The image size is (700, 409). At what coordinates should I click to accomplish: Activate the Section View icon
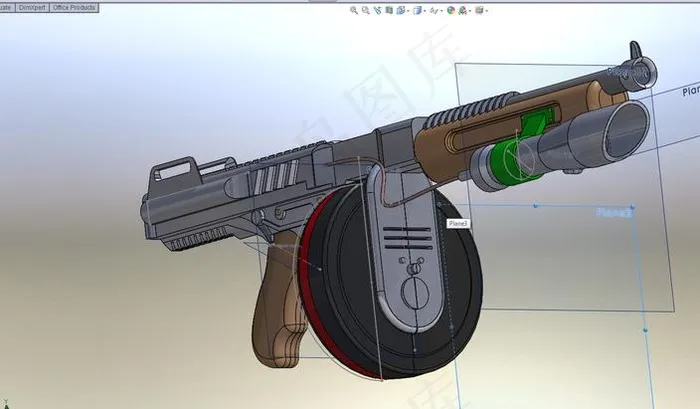[389, 10]
